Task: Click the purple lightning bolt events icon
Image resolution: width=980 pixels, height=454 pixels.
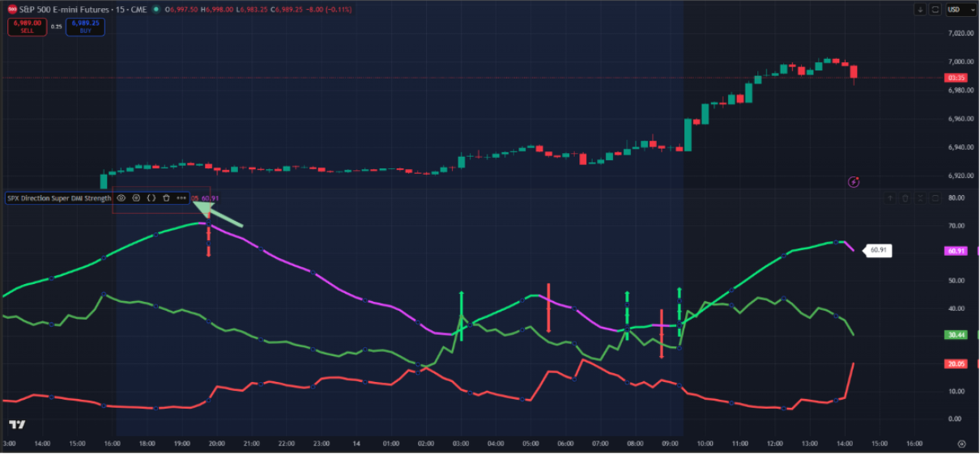Action: point(854,182)
